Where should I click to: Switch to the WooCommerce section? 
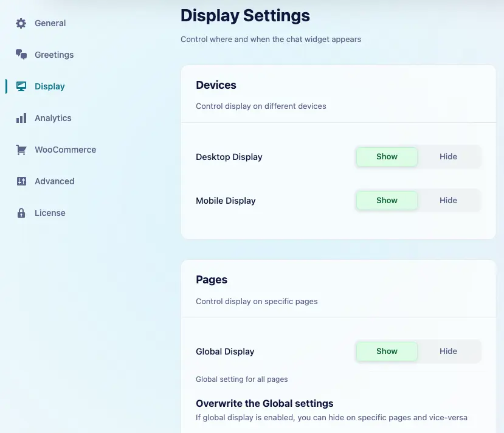(x=65, y=150)
